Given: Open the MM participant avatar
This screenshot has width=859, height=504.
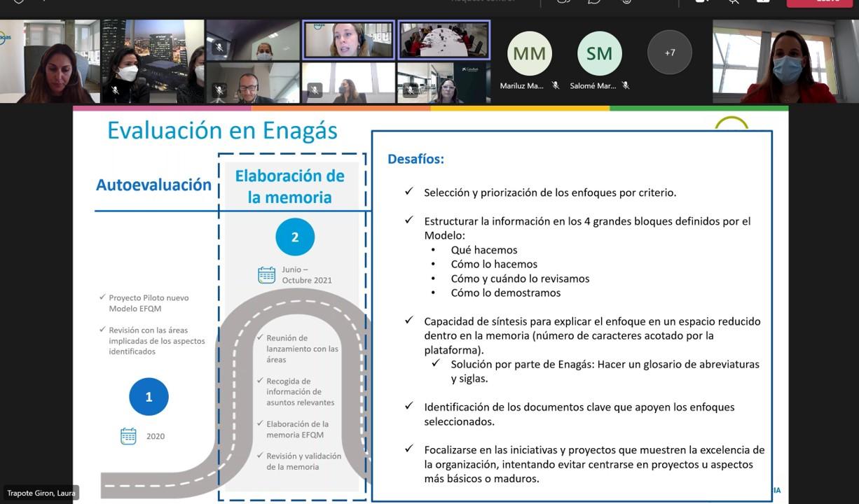Looking at the screenshot, I should click(529, 53).
